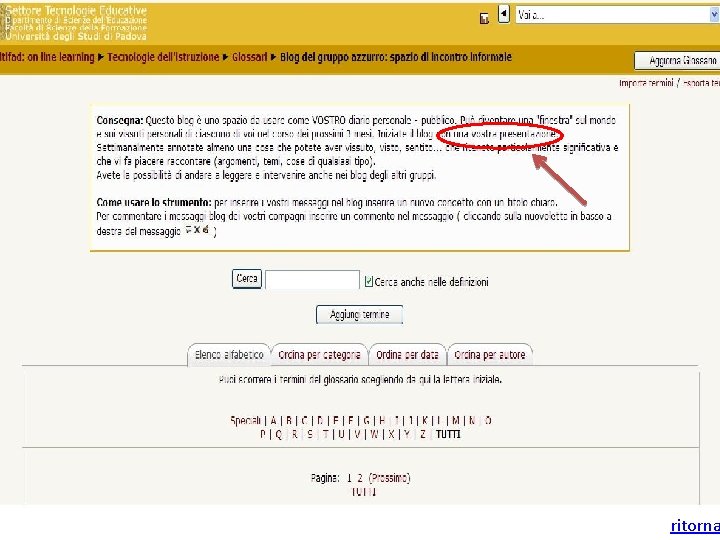Filter glossary by letter Y
The height and width of the screenshot is (540, 720).
pos(407,434)
